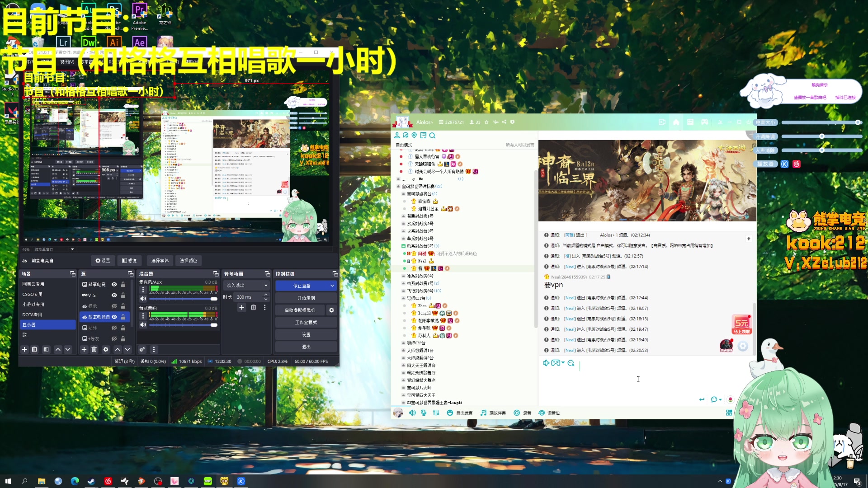
Task: Mute the 麦克风/Aux speaker icon
Action: pyautogui.click(x=143, y=299)
